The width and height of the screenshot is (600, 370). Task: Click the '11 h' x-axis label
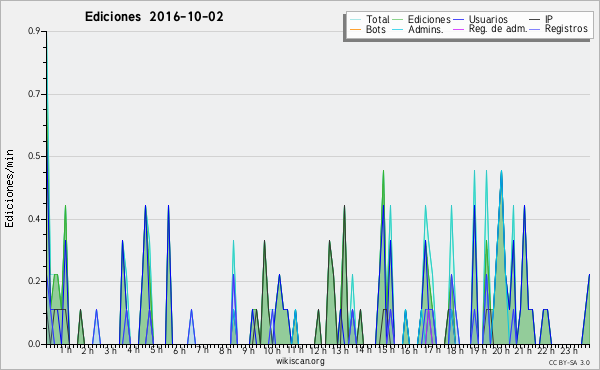[x=295, y=350]
